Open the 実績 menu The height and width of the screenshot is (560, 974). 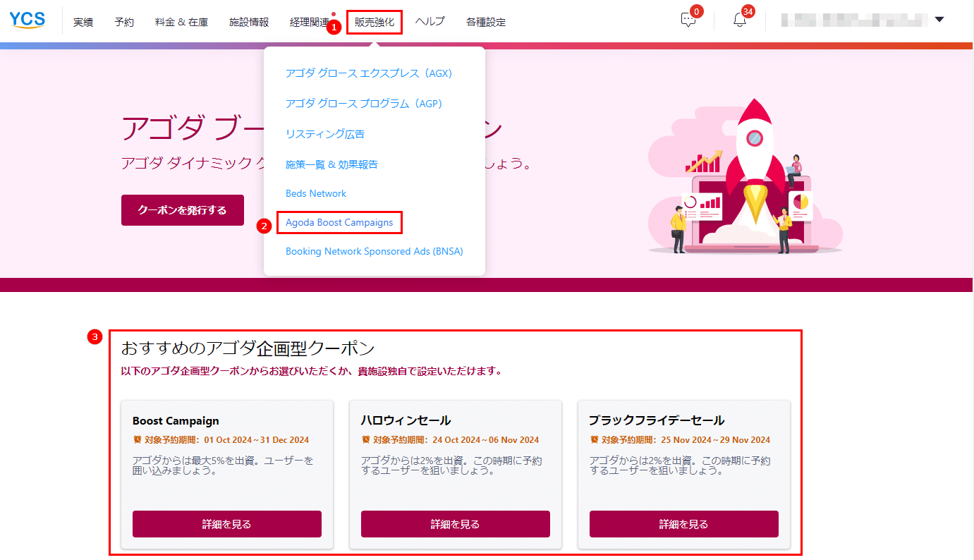point(83,22)
